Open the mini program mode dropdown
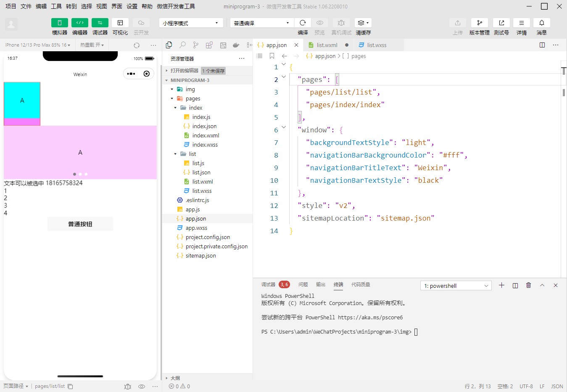The image size is (567, 392). pyautogui.click(x=191, y=23)
